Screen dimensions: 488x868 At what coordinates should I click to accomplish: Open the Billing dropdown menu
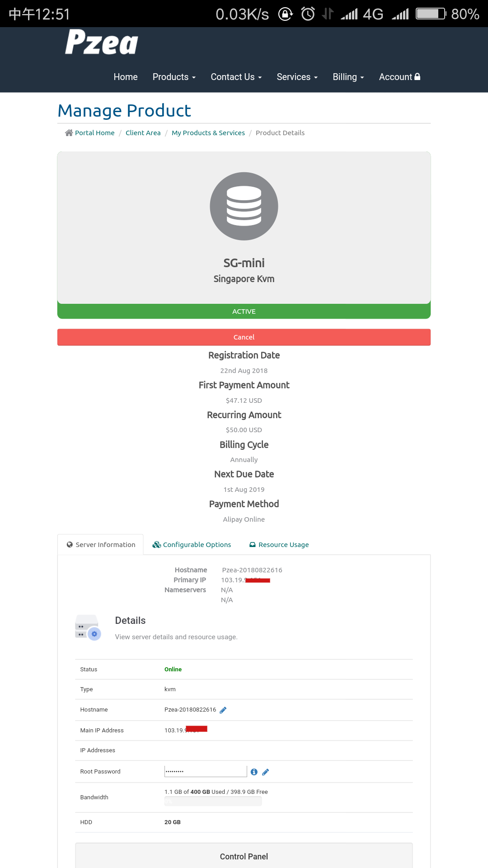point(348,77)
